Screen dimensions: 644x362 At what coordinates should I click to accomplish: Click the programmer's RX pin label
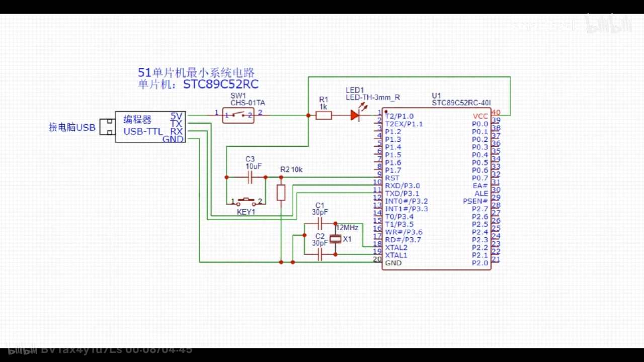[176, 131]
